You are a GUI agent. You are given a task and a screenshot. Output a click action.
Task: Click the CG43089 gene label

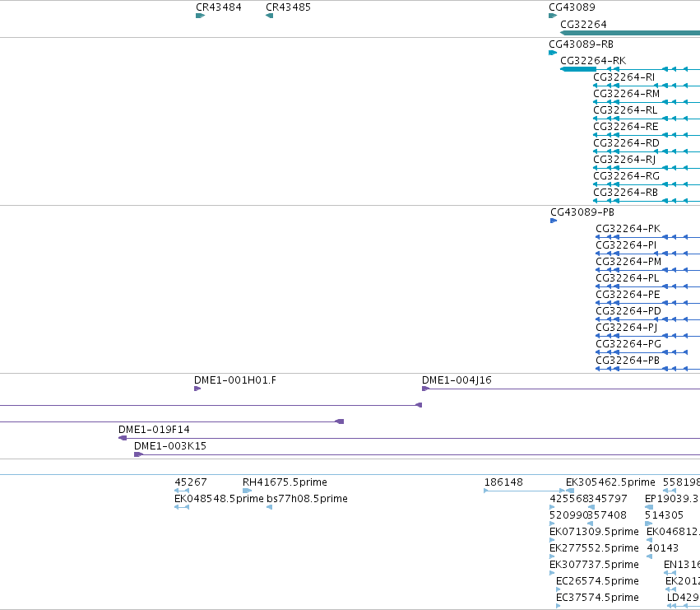(x=572, y=7)
